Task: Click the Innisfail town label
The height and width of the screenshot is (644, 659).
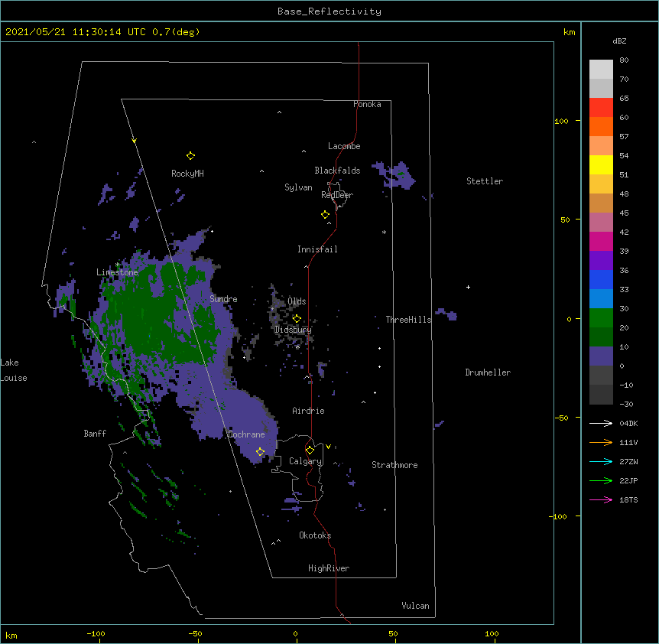Action: pos(317,249)
